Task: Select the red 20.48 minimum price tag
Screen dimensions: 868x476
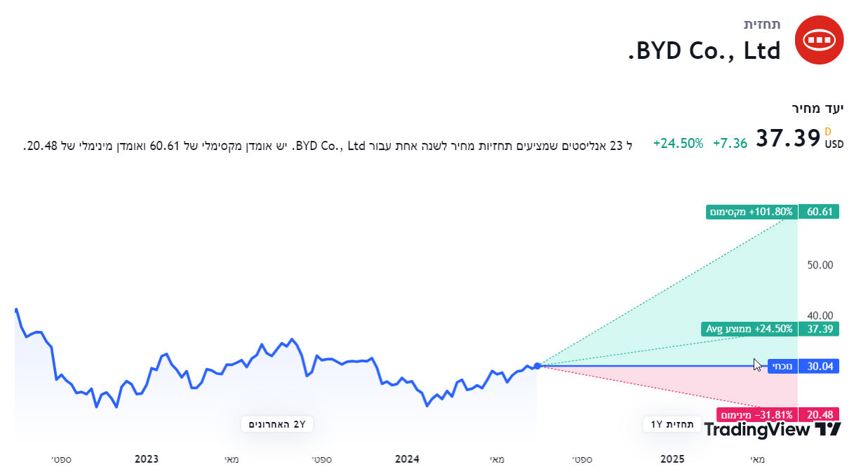Action: coord(819,414)
